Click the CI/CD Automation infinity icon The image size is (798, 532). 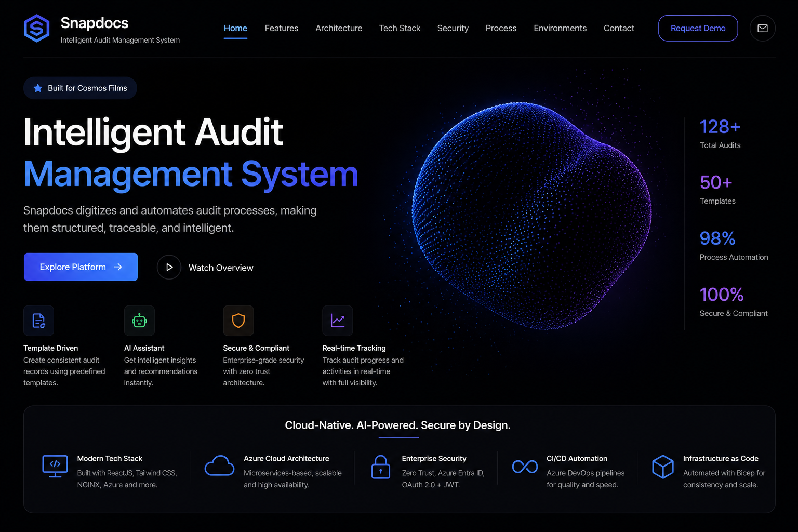pos(525,467)
